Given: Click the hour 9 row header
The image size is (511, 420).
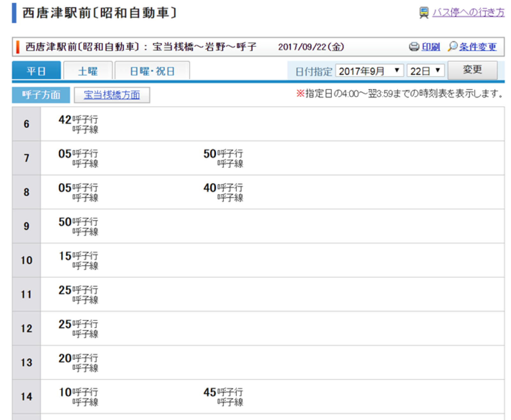Looking at the screenshot, I should pyautogui.click(x=27, y=226).
